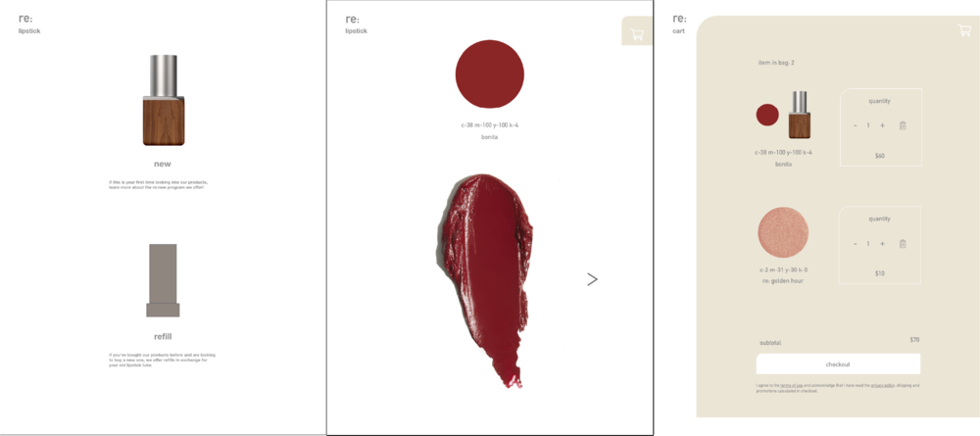Open the terms of use link
The height and width of the screenshot is (436, 980).
(x=792, y=386)
